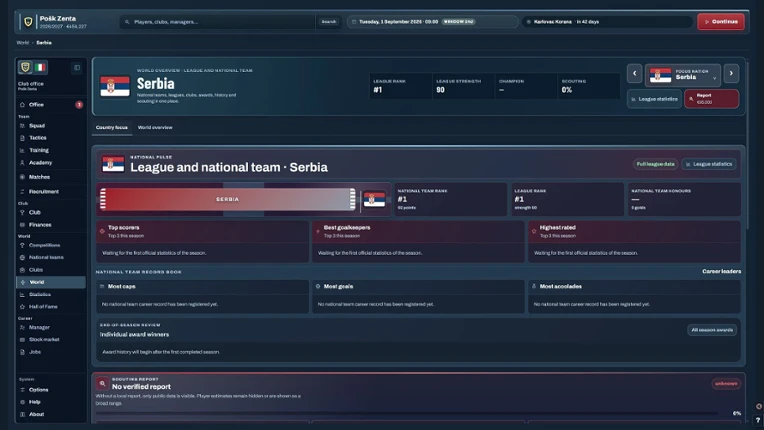Buy the scouting Report button
This screenshot has height=430, width=764.
[711, 99]
